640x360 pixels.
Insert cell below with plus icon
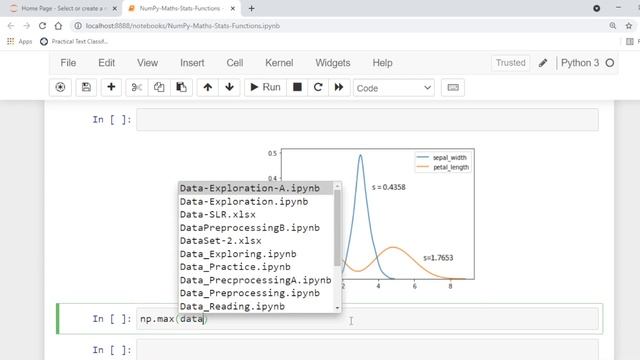point(111,87)
